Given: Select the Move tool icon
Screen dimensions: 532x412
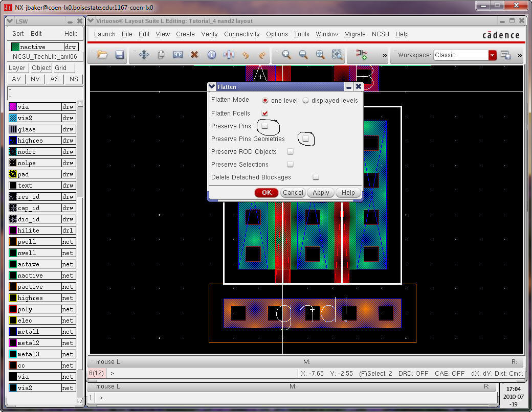Looking at the screenshot, I should point(144,55).
